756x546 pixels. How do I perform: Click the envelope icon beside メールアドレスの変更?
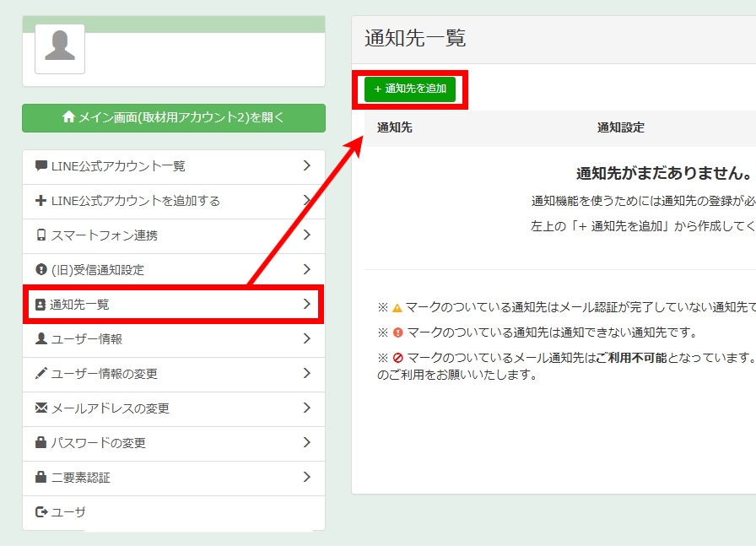click(x=41, y=408)
